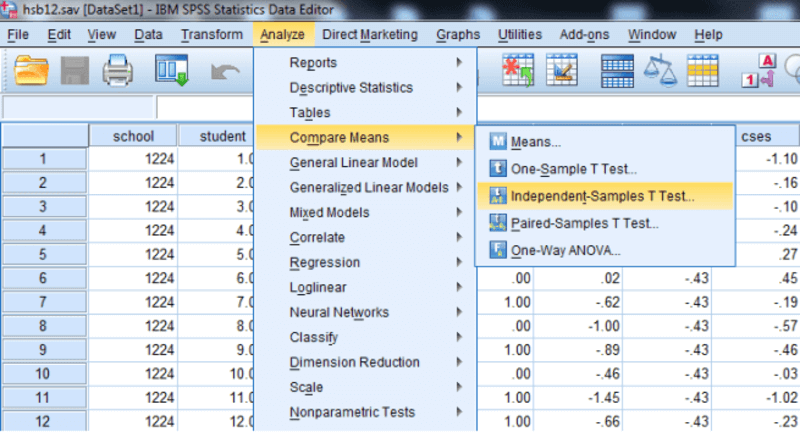The image size is (800, 432).
Task: Expand the Mixed Models submenu
Action: 366,212
